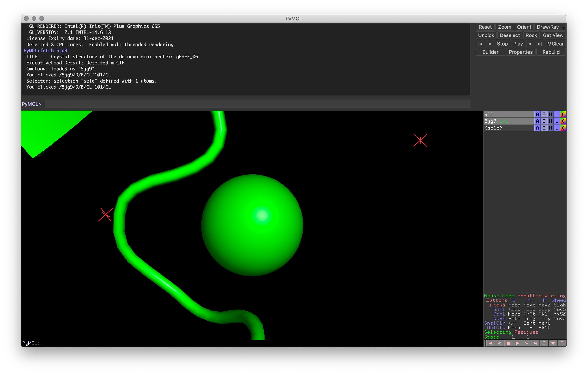The image size is (588, 375).
Task: Click the red water cross near top right
Action: [420, 140]
